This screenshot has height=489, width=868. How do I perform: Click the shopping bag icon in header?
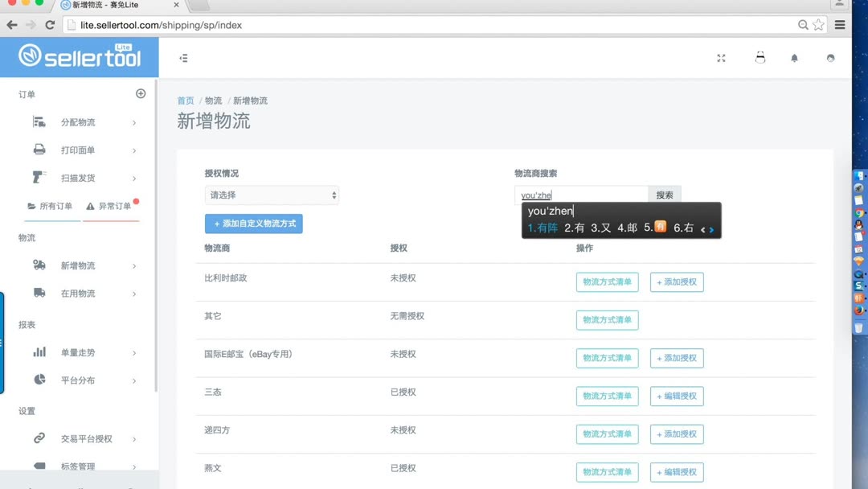760,58
